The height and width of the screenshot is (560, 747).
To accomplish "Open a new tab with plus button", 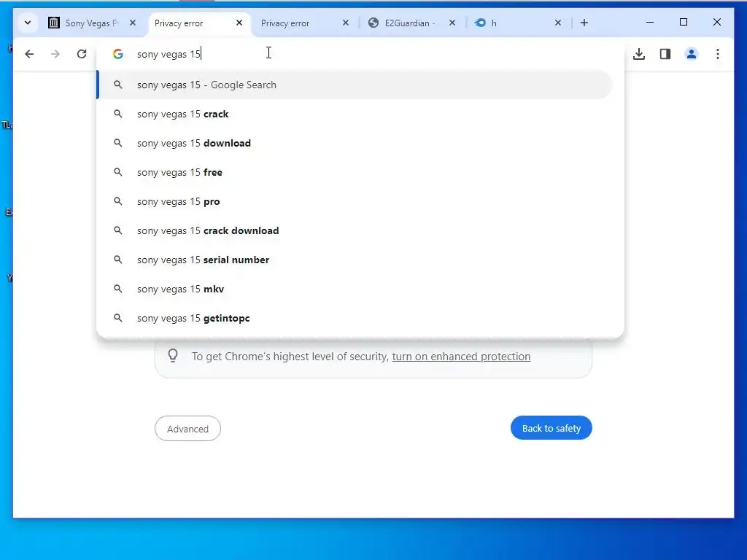I will coord(584,23).
